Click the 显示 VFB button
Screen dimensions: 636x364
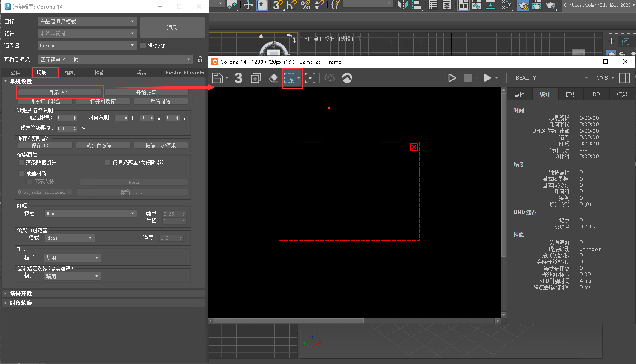click(59, 92)
